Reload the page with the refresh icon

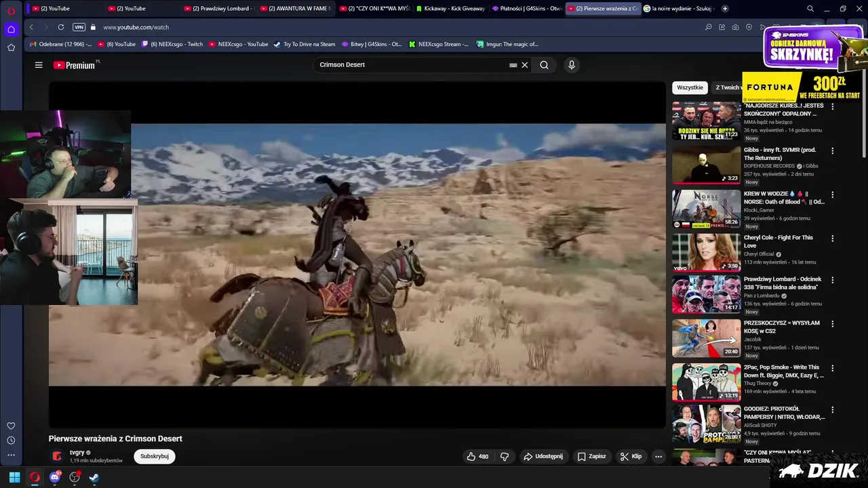[61, 27]
